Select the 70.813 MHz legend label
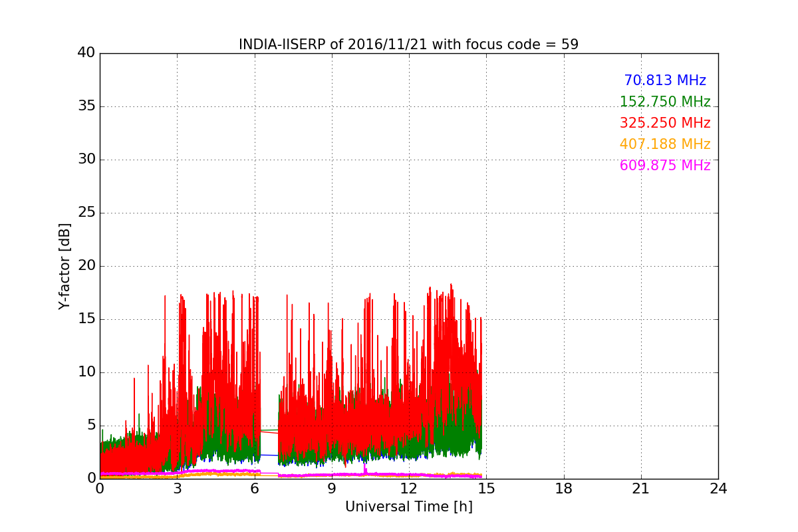798x532 pixels. [665, 80]
